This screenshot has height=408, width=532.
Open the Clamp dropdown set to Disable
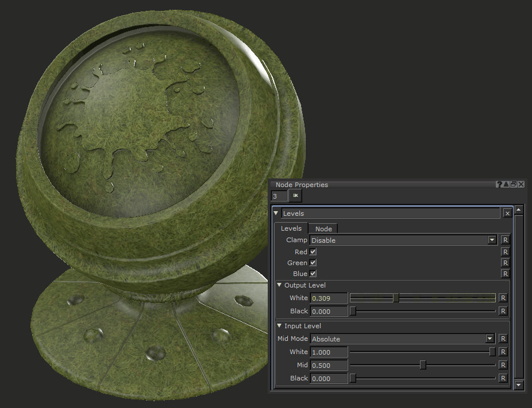[x=492, y=240]
